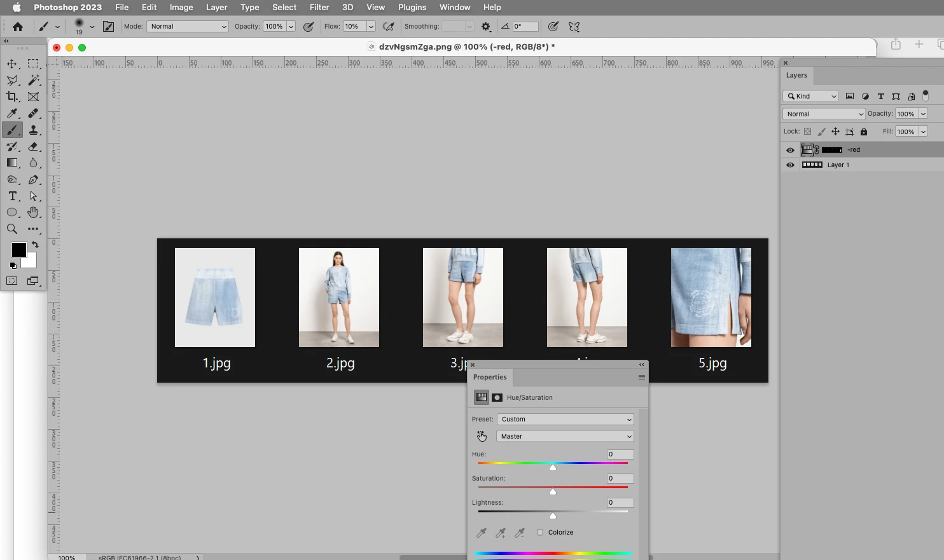The image size is (944, 560).
Task: Expand the Master channel dropdown
Action: pyautogui.click(x=566, y=437)
